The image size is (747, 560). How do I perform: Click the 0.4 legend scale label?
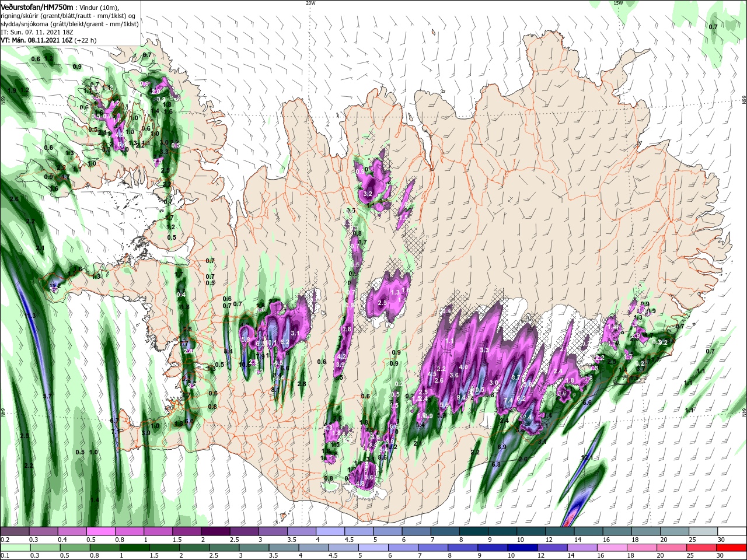[62, 540]
